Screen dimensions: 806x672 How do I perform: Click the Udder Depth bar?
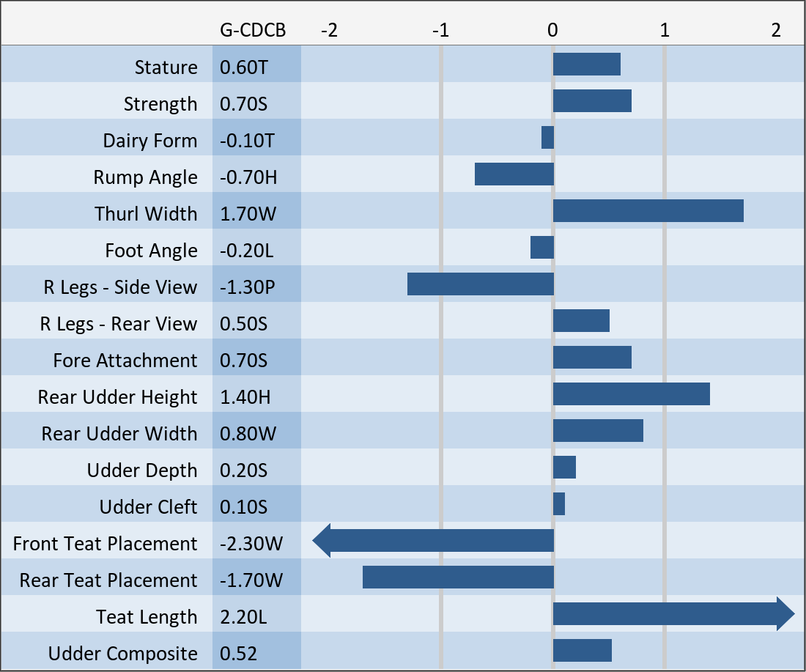point(564,468)
